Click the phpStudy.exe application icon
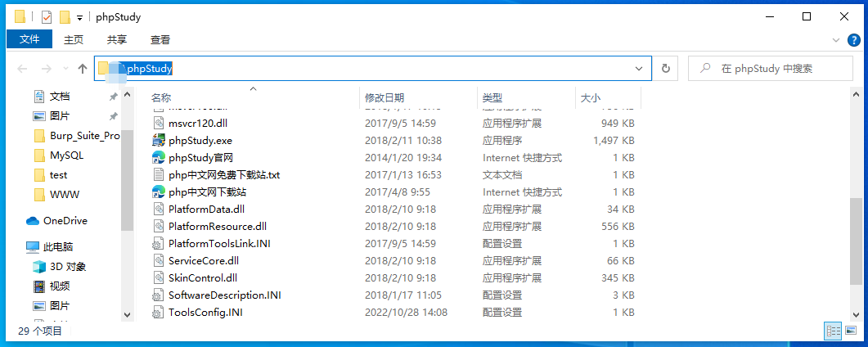The width and height of the screenshot is (868, 347). [159, 141]
